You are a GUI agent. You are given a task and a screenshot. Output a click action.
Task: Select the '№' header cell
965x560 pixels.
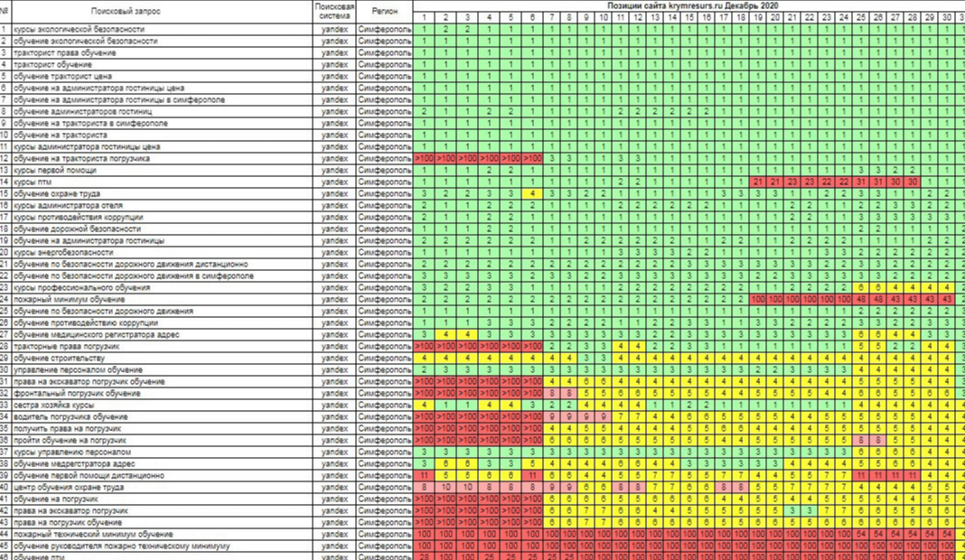pos(5,11)
